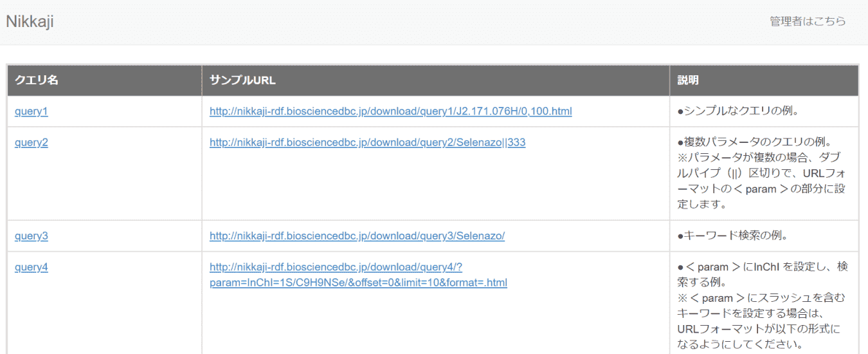Click the URLフォーマットが以下の形式 text

click(x=759, y=329)
